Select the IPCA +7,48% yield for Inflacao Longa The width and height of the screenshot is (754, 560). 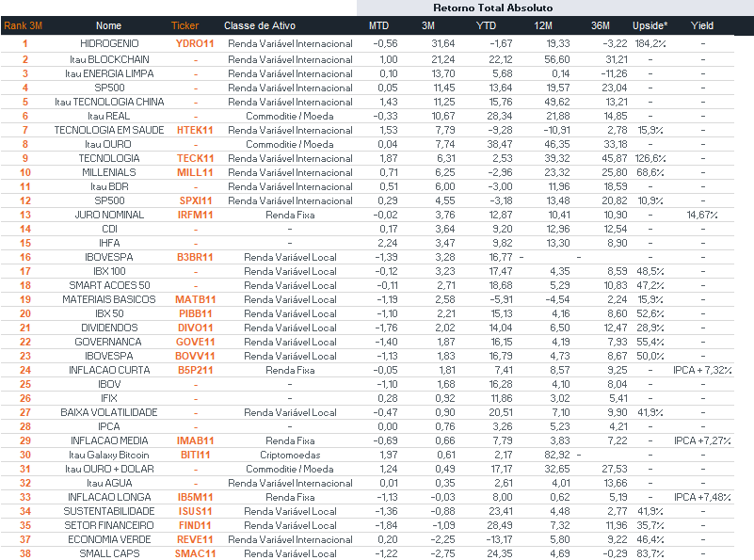click(x=702, y=497)
